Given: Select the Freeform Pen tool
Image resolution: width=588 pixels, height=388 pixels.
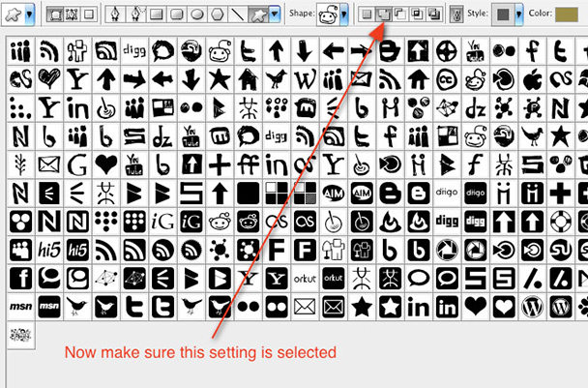Looking at the screenshot, I should (x=135, y=15).
